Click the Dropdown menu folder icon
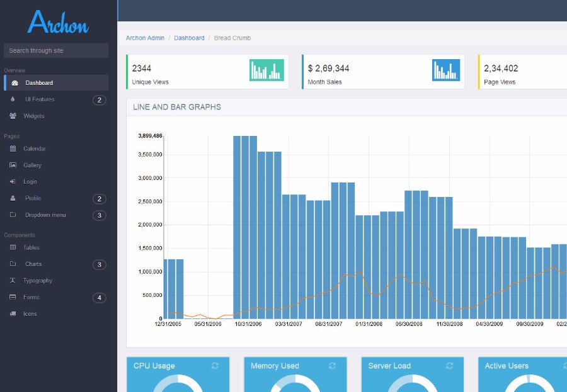Viewport: 567px width, 392px height. pos(13,215)
